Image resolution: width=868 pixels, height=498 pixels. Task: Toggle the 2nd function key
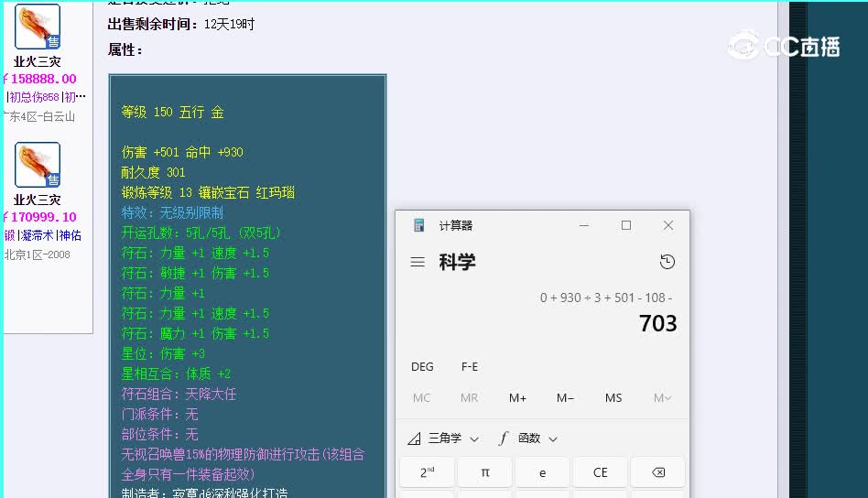[428, 472]
